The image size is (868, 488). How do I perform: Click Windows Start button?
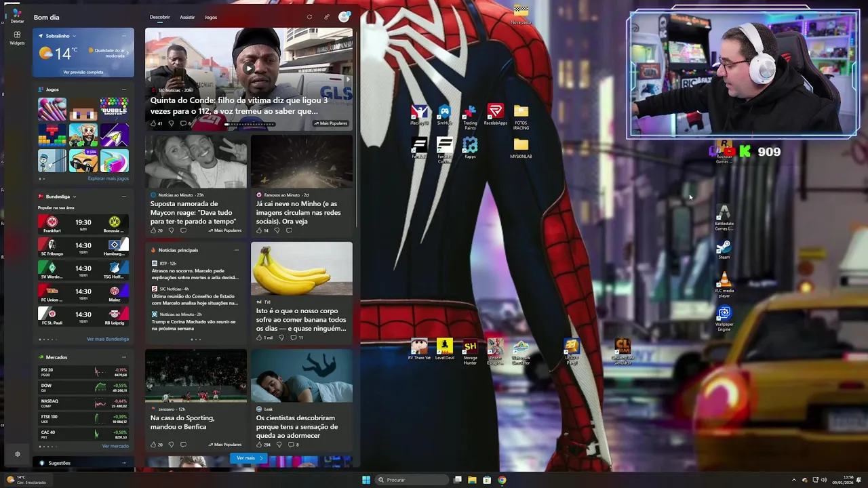366,480
